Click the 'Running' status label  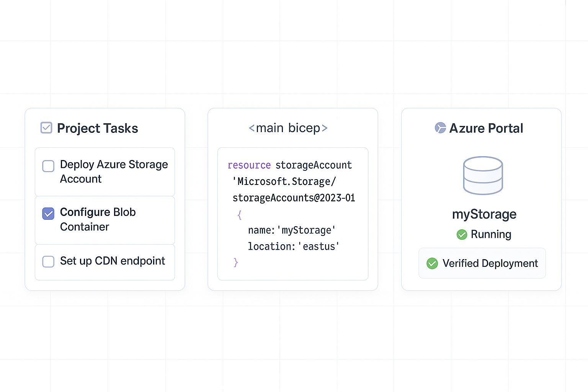(x=491, y=234)
